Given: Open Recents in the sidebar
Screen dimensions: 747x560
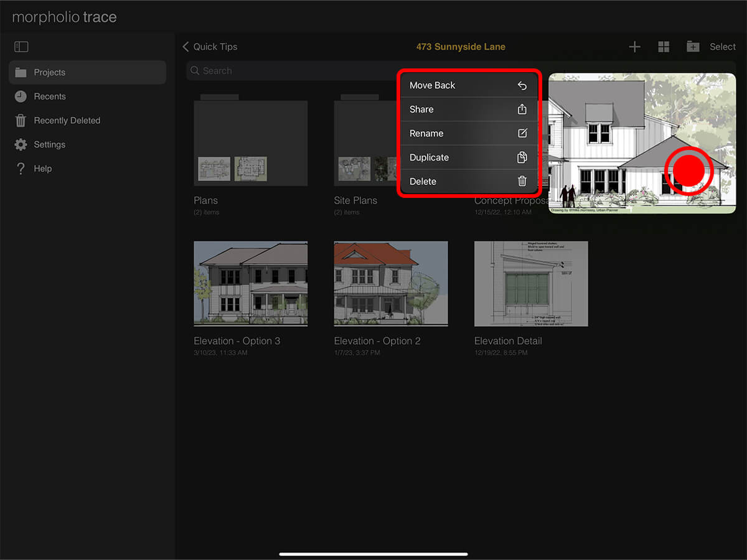Looking at the screenshot, I should click(50, 96).
